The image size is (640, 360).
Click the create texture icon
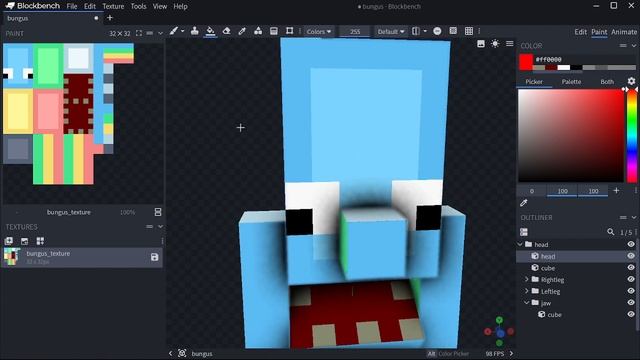coord(9,241)
